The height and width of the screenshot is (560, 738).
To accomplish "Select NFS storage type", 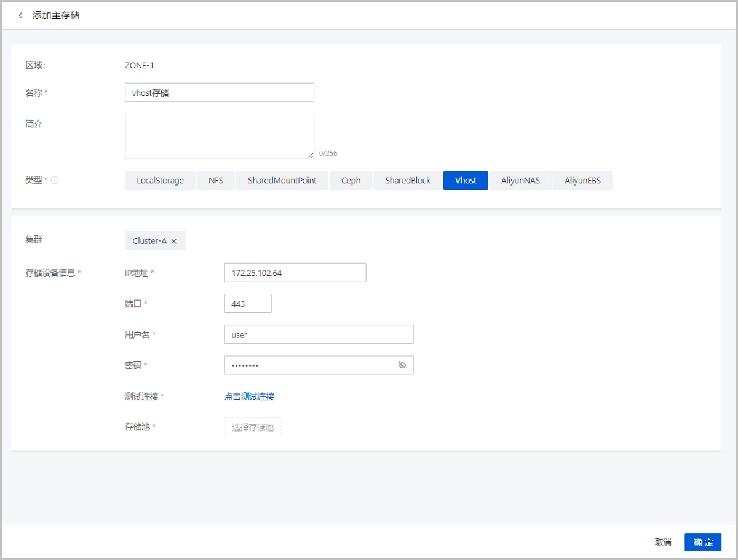I will 216,181.
